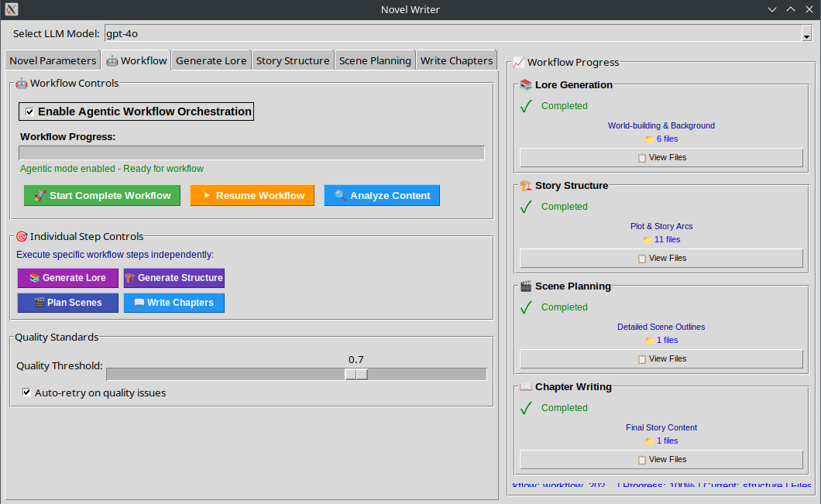Image resolution: width=821 pixels, height=504 pixels.
Task: Open the Write Chapters tab
Action: coord(456,60)
